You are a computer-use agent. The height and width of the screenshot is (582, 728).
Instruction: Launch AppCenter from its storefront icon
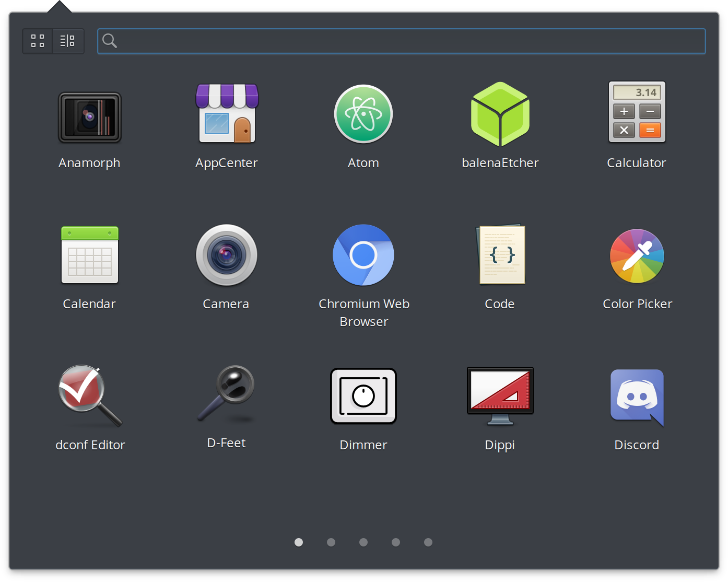pos(227,113)
